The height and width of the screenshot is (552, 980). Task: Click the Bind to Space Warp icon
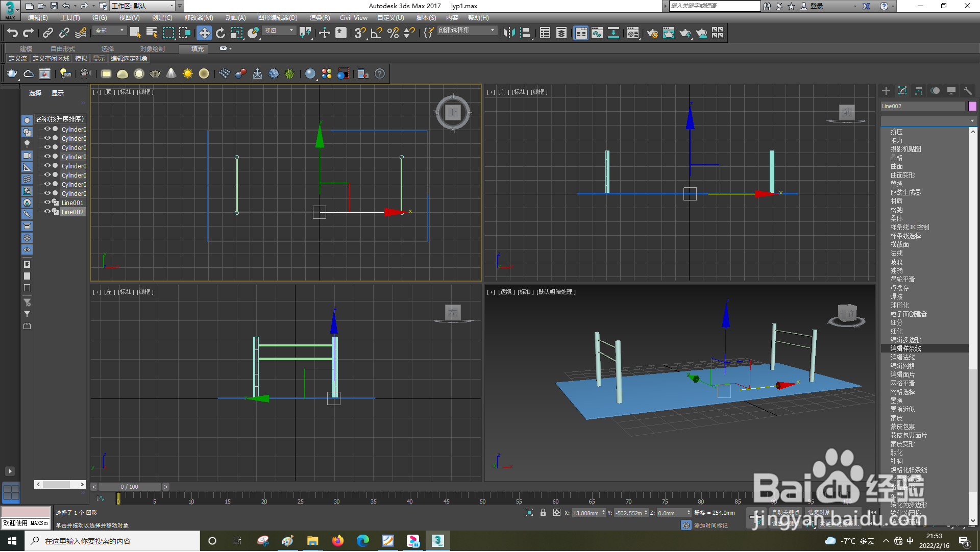pyautogui.click(x=81, y=33)
